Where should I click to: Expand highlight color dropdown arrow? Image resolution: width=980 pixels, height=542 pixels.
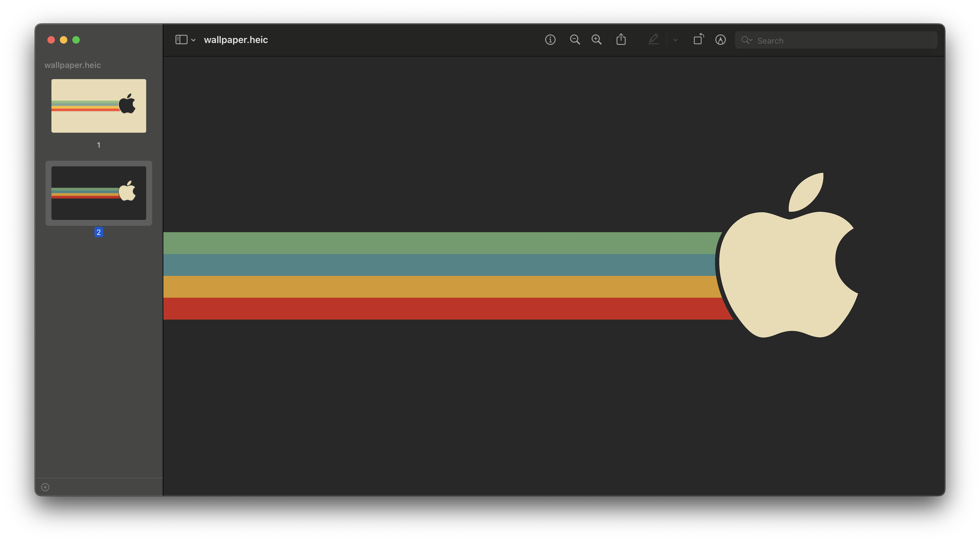[x=675, y=40]
